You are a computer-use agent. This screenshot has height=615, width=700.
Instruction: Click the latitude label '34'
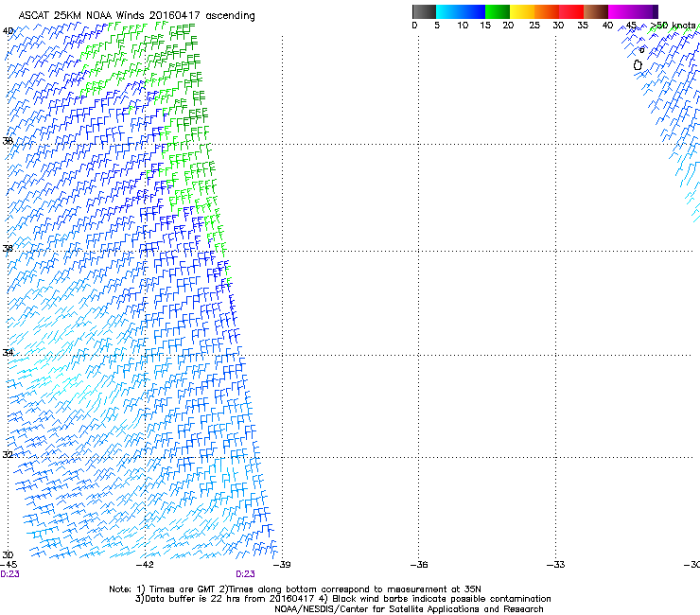8,353
